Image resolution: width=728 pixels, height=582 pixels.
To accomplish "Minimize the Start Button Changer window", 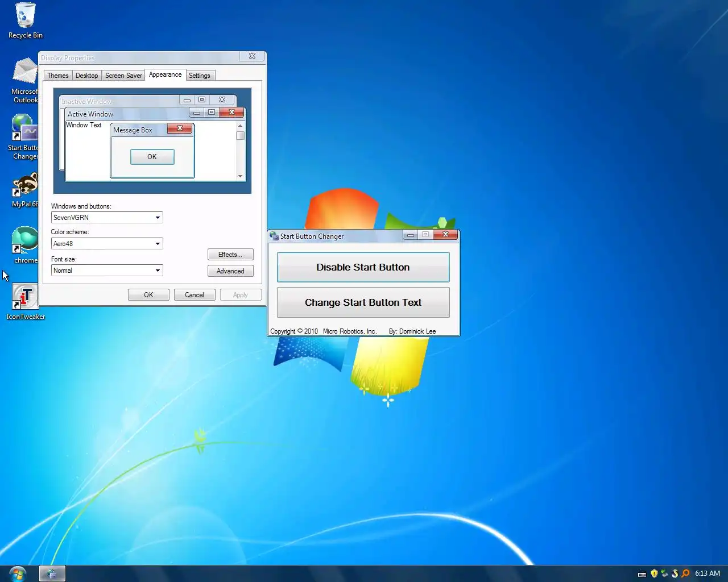I will [x=411, y=235].
